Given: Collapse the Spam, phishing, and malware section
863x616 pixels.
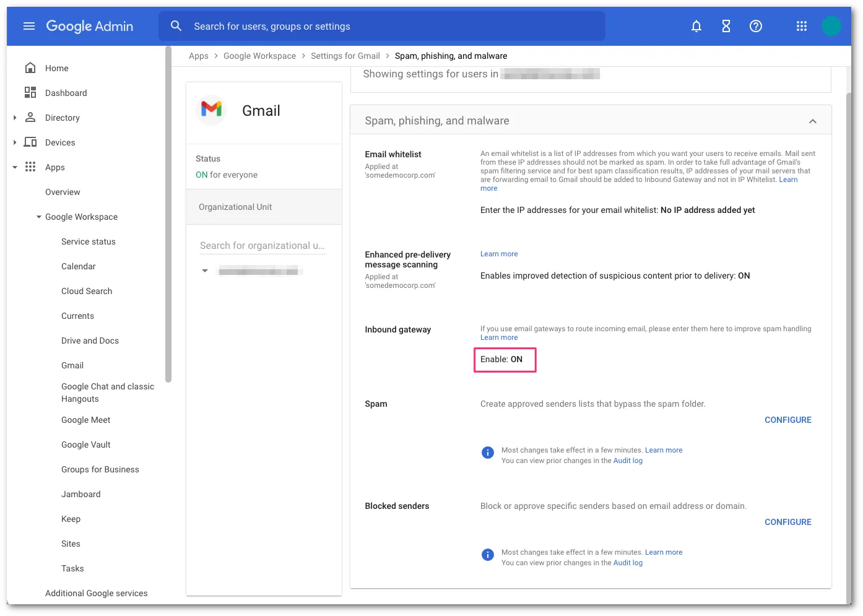Looking at the screenshot, I should pyautogui.click(x=812, y=121).
